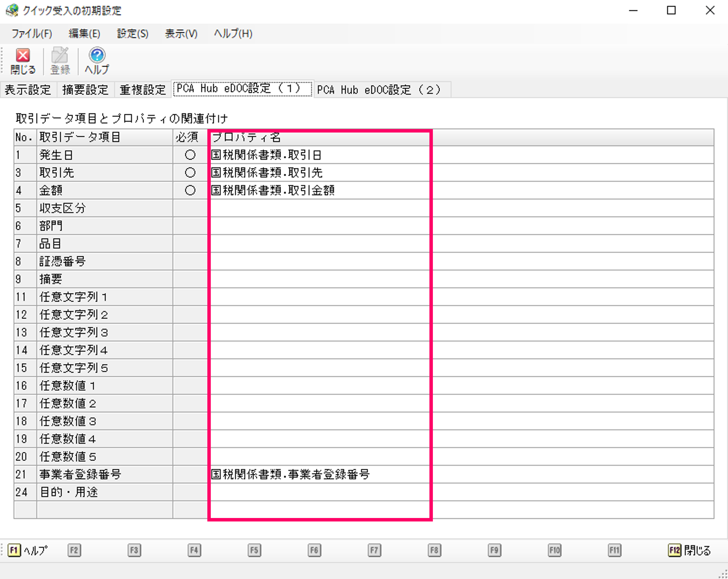Click the 登録 register toolbar icon

(x=60, y=56)
